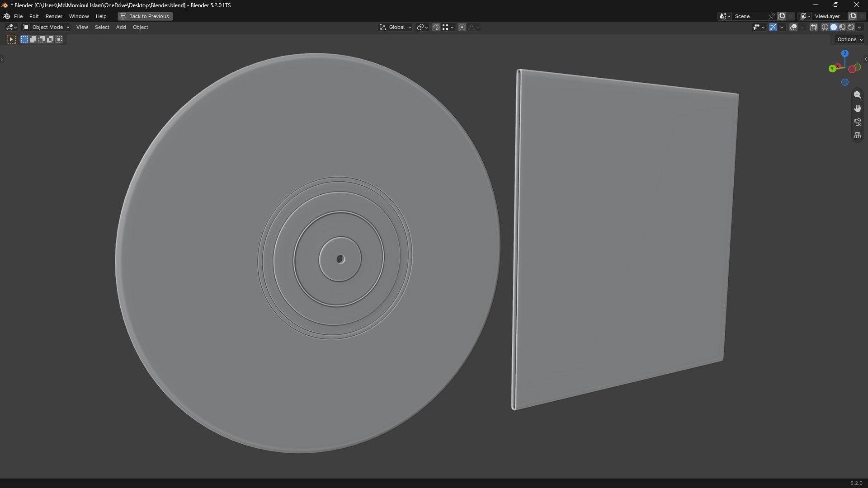Image resolution: width=868 pixels, height=488 pixels.
Task: Select the Select Box tool
Action: (x=11, y=40)
